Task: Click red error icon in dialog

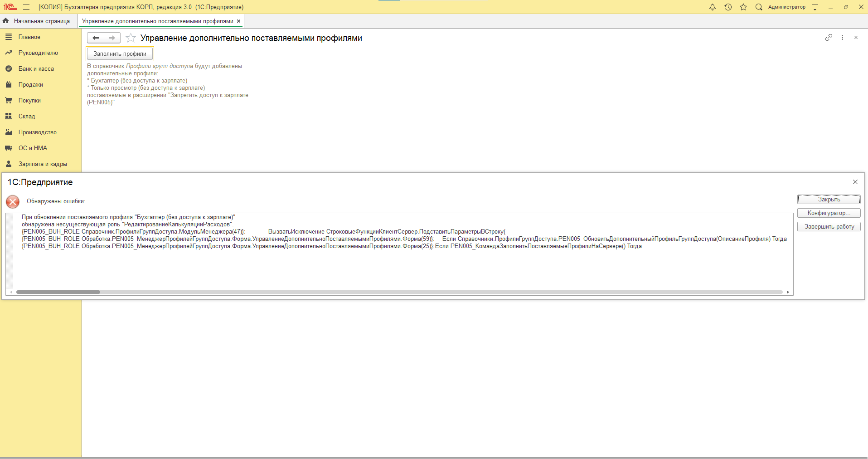Action: tap(13, 201)
